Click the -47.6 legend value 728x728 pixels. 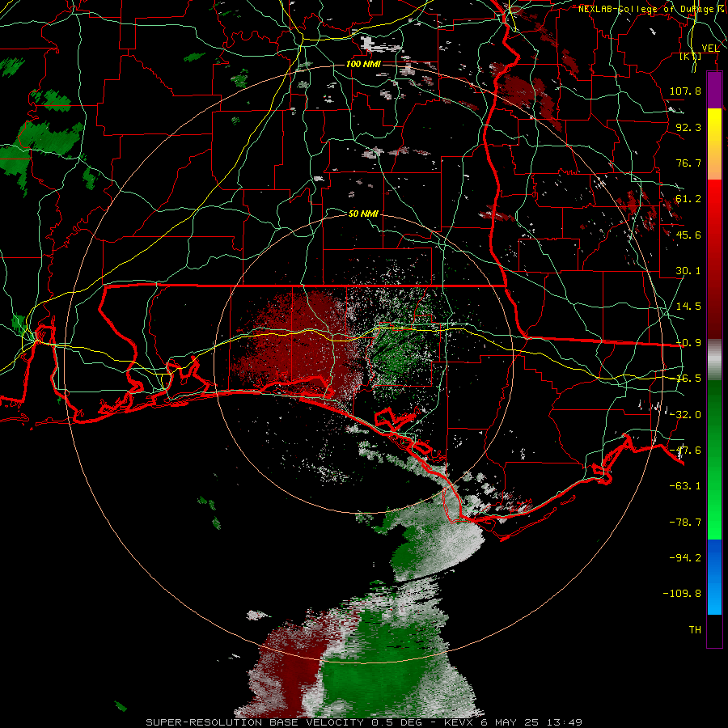(685, 450)
